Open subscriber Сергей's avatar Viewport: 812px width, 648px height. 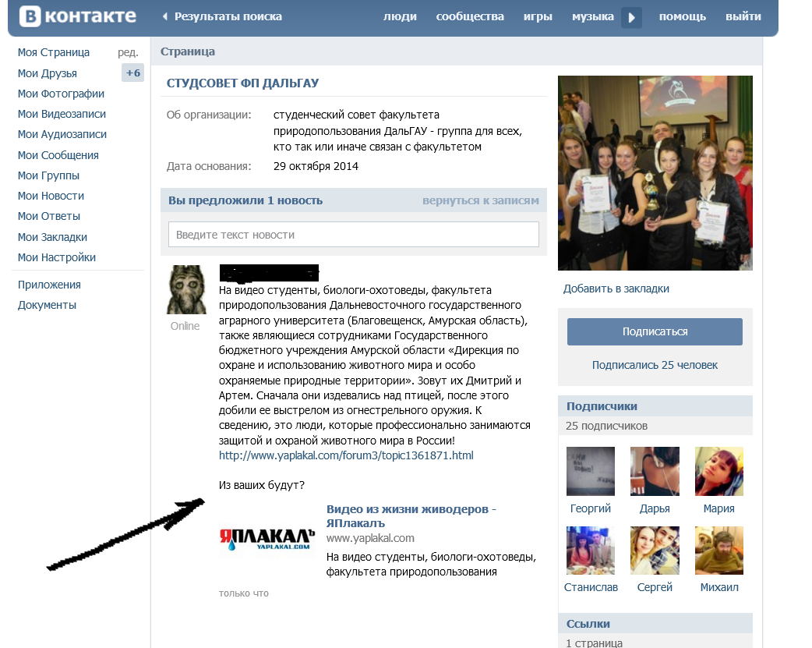tap(655, 551)
